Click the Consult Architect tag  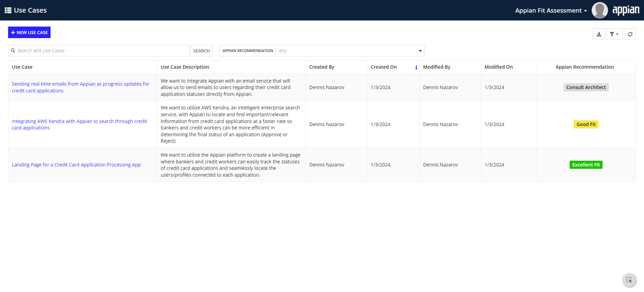[586, 87]
